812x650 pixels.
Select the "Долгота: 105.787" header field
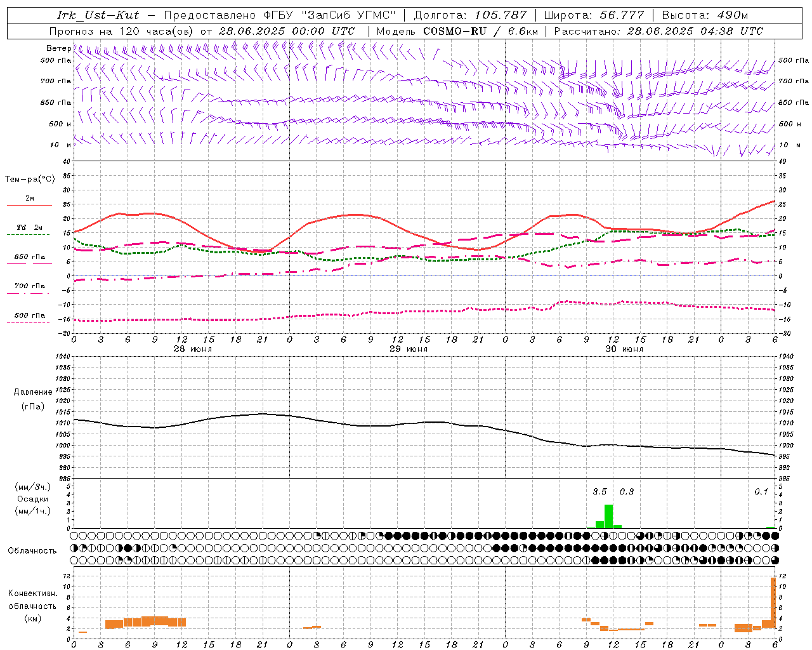(x=470, y=15)
